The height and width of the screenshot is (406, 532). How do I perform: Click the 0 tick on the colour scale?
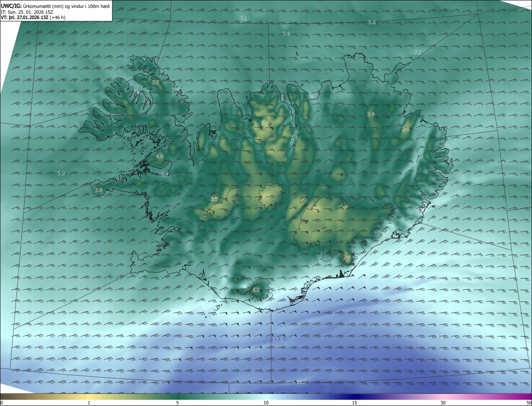2,403
